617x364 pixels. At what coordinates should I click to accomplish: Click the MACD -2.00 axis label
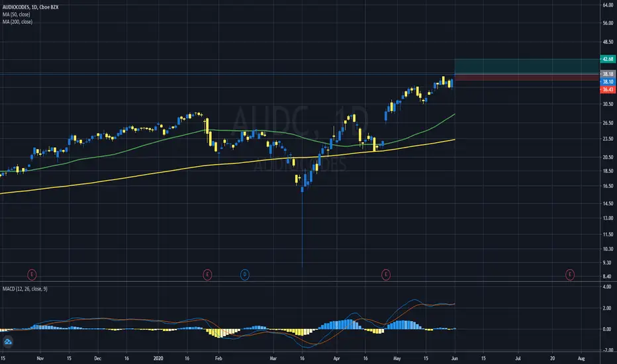tap(607, 350)
